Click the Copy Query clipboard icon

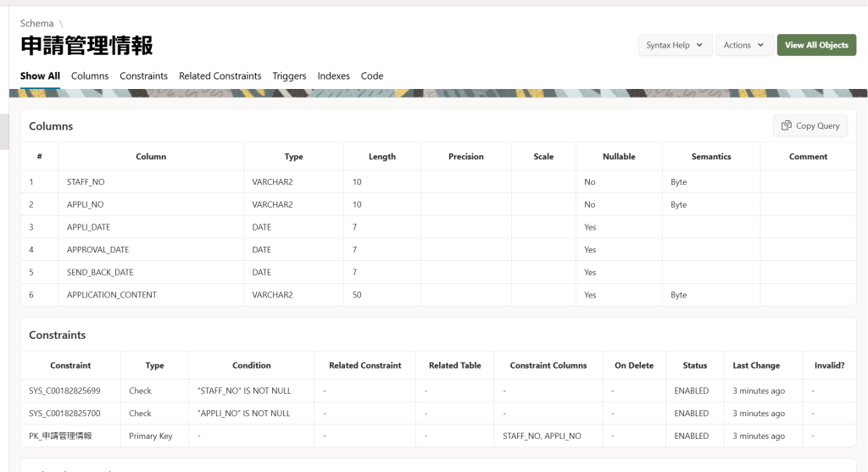click(x=787, y=125)
